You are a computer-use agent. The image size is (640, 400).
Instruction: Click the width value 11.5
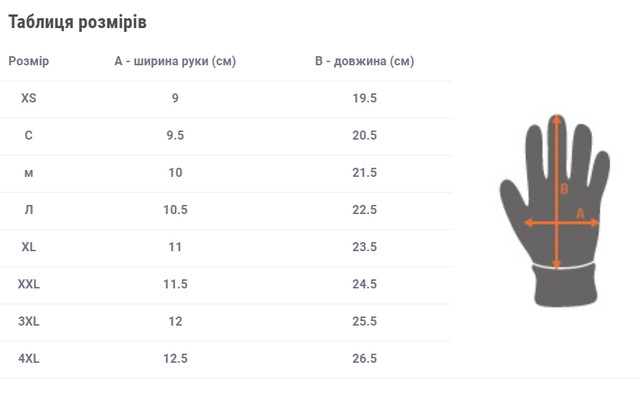click(175, 284)
